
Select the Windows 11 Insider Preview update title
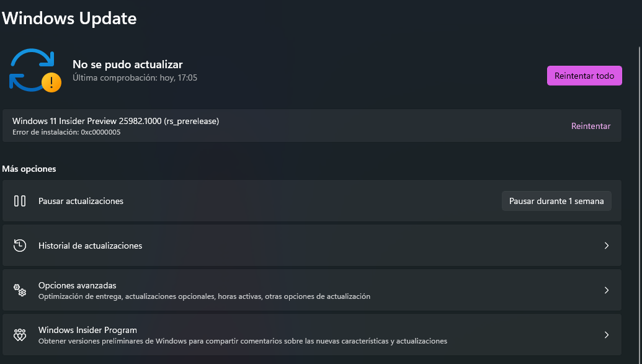point(115,121)
